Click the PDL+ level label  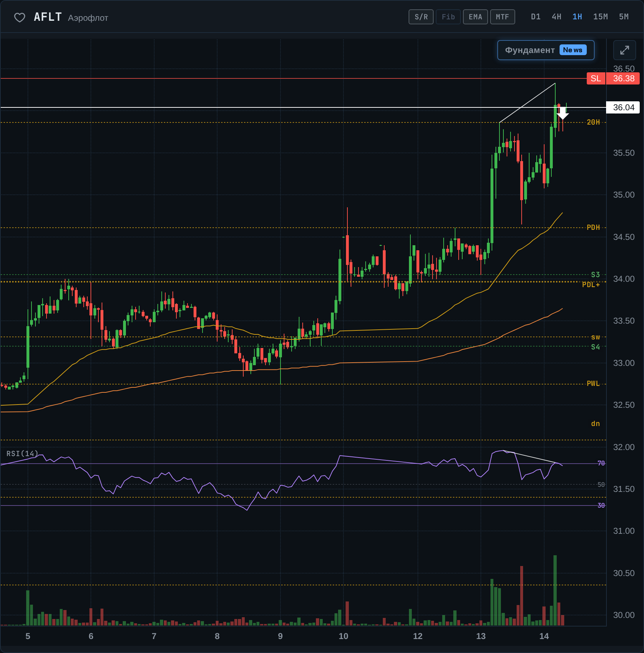coord(591,285)
